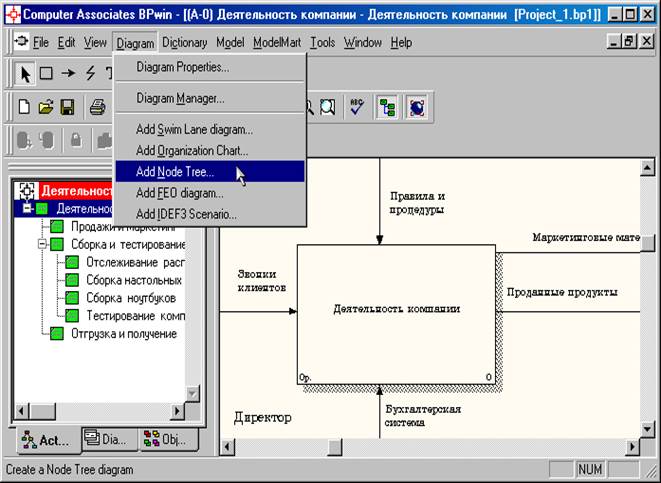Screen dimensions: 661x483
Task: Select the Деятельность компании activity box
Action: coord(396,314)
